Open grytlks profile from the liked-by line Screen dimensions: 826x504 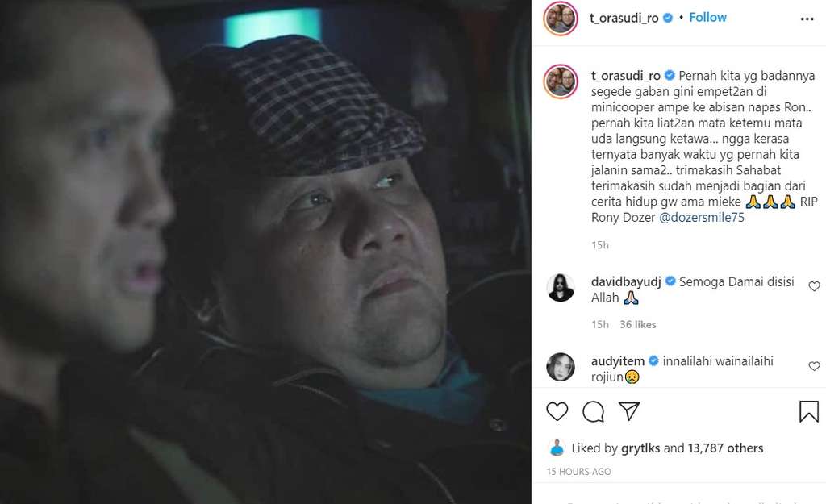click(x=640, y=448)
